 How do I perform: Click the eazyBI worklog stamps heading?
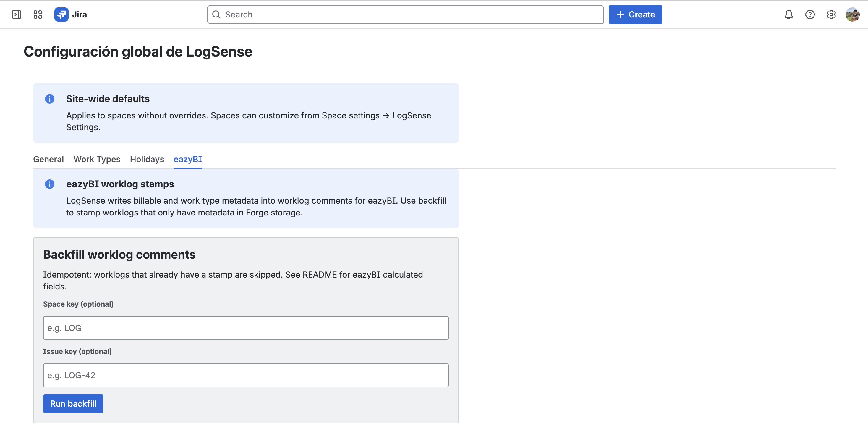tap(120, 184)
